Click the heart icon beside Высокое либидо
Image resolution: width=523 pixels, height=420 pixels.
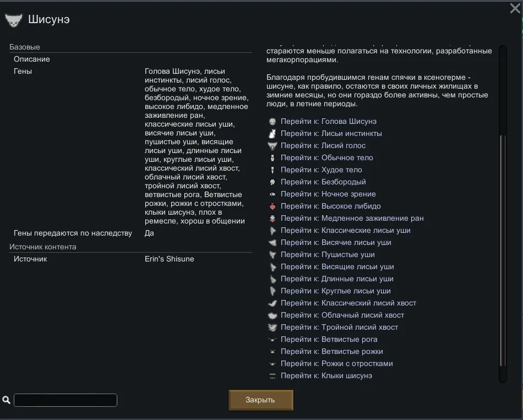pyautogui.click(x=272, y=206)
